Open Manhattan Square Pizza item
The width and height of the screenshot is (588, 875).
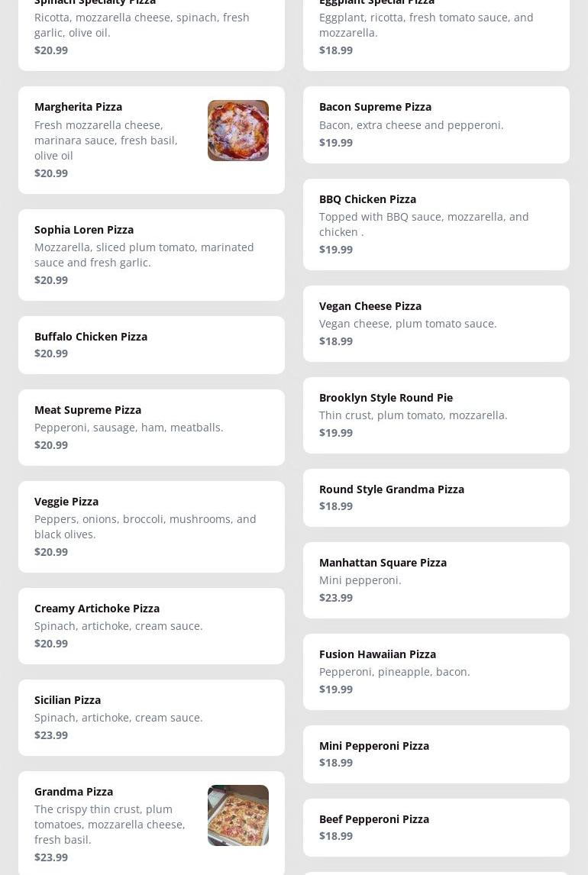pos(435,580)
